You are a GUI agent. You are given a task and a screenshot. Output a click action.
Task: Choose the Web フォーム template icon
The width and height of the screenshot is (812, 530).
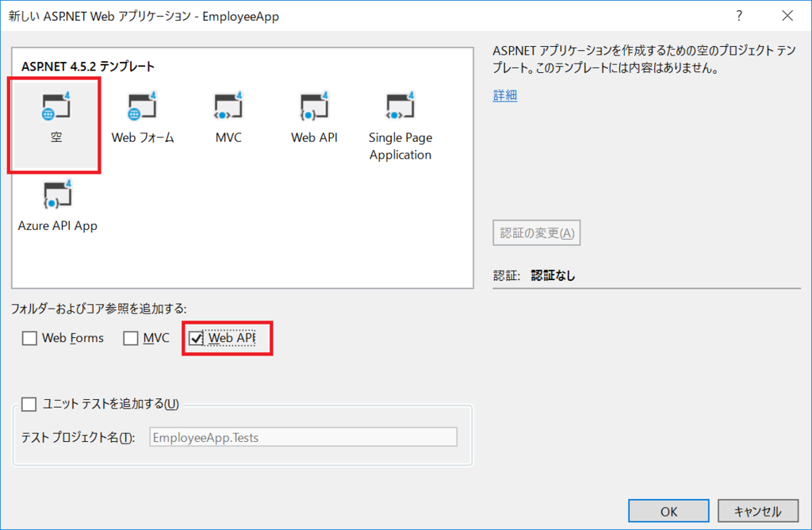pyautogui.click(x=142, y=107)
